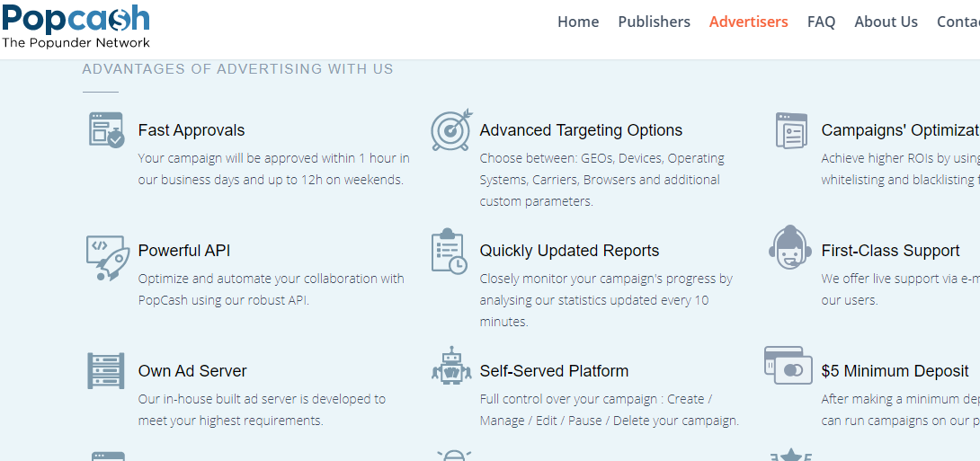
Task: Open the Publishers menu item
Action: pos(655,22)
